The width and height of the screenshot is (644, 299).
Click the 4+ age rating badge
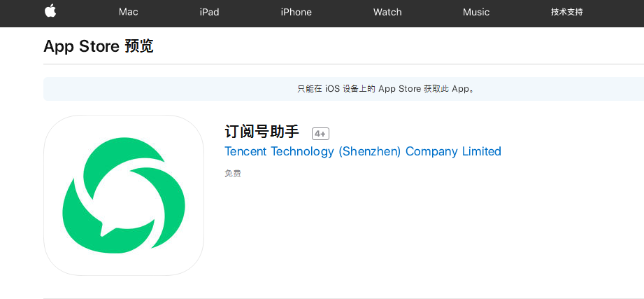(320, 134)
